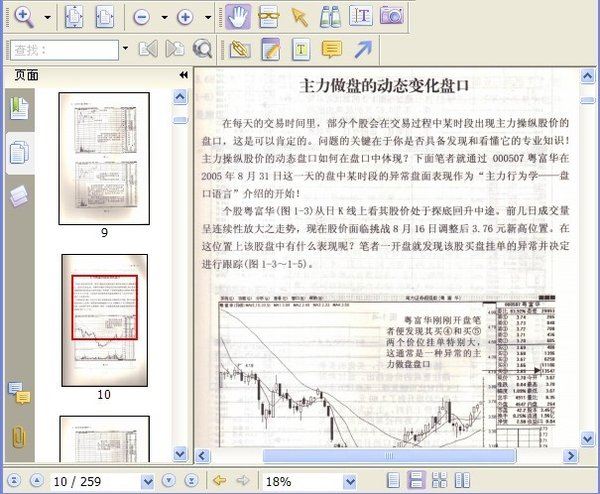The width and height of the screenshot is (600, 494).
Task: Click the zoom out minus button
Action: point(141,17)
